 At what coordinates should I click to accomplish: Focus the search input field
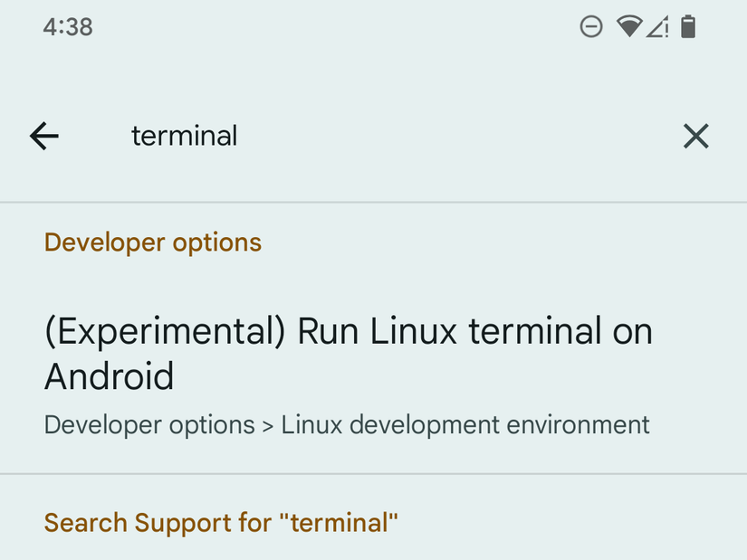tap(362, 136)
